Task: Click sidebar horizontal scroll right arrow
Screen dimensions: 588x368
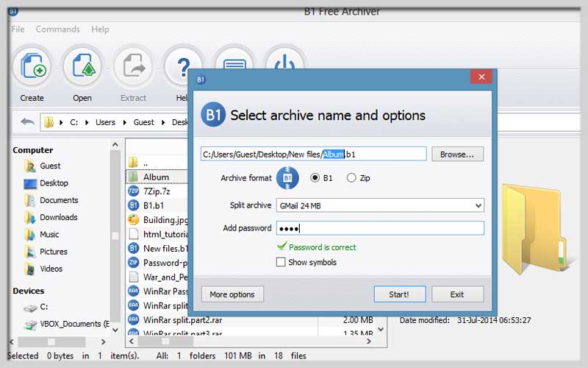Action: tap(103, 342)
